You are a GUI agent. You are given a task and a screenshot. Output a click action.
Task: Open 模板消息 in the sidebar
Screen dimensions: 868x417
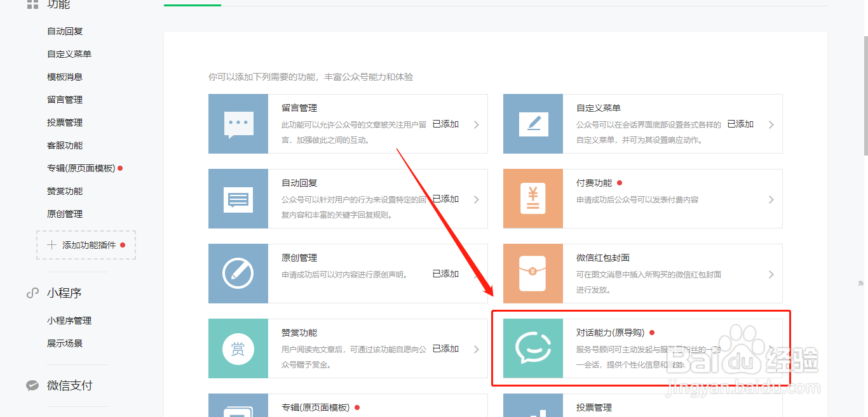(x=65, y=77)
